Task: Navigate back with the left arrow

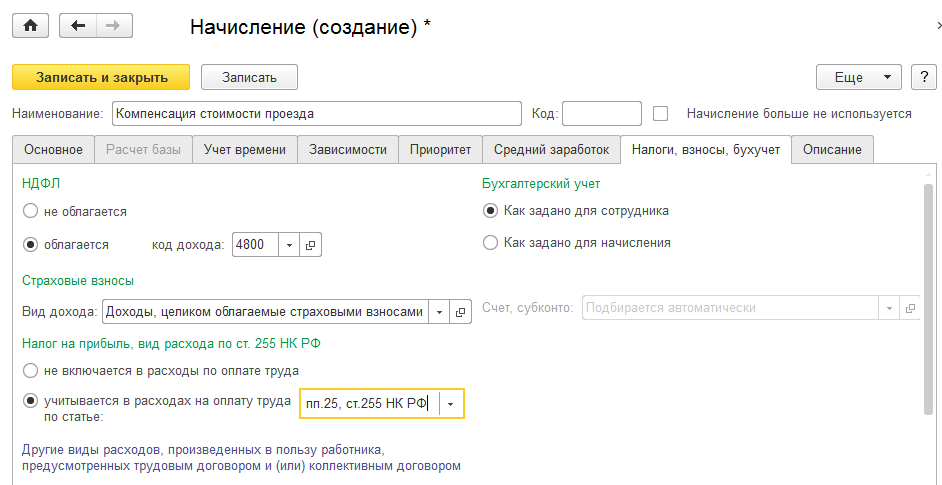Action: point(79,26)
